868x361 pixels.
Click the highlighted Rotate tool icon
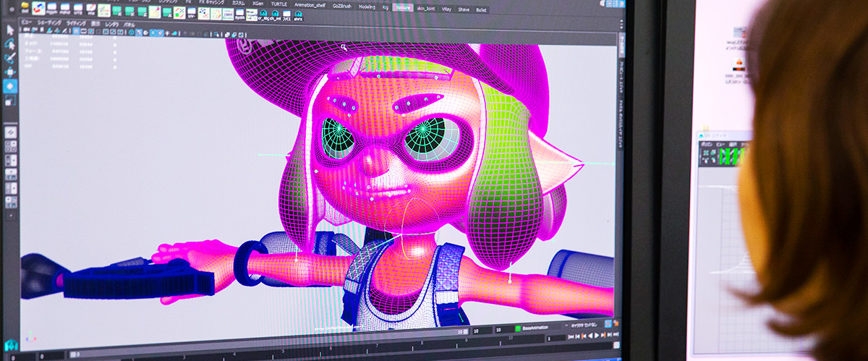tap(10, 86)
